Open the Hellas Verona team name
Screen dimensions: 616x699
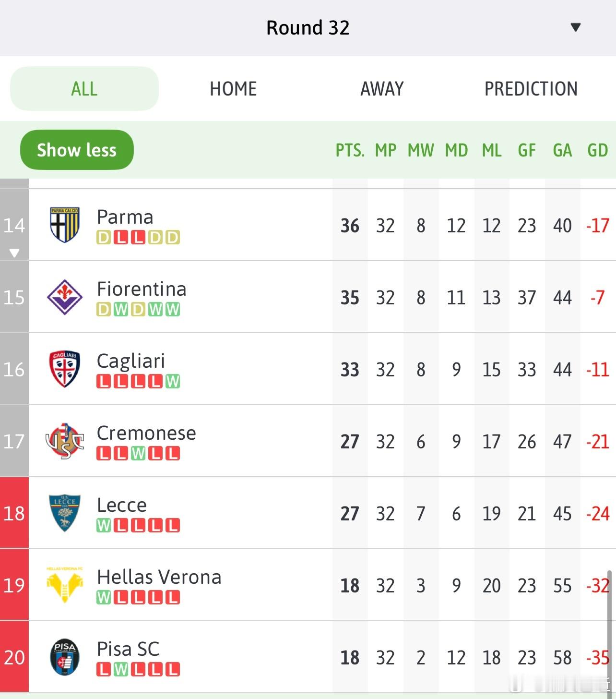pyautogui.click(x=159, y=577)
